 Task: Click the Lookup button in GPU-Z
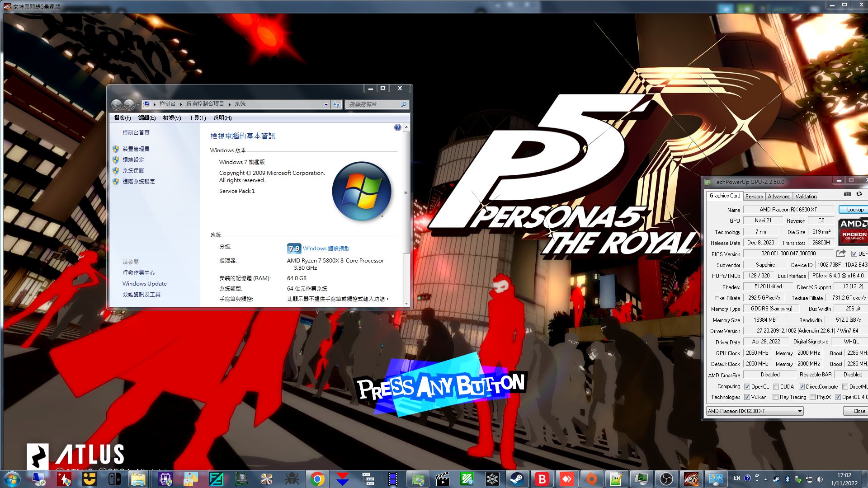(x=854, y=209)
